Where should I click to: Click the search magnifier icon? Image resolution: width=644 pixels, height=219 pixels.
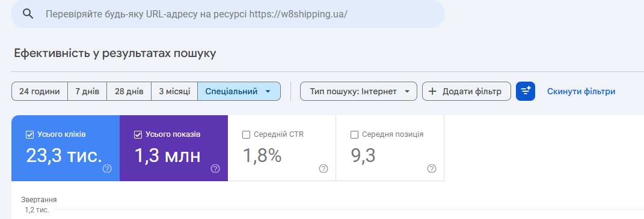(28, 14)
